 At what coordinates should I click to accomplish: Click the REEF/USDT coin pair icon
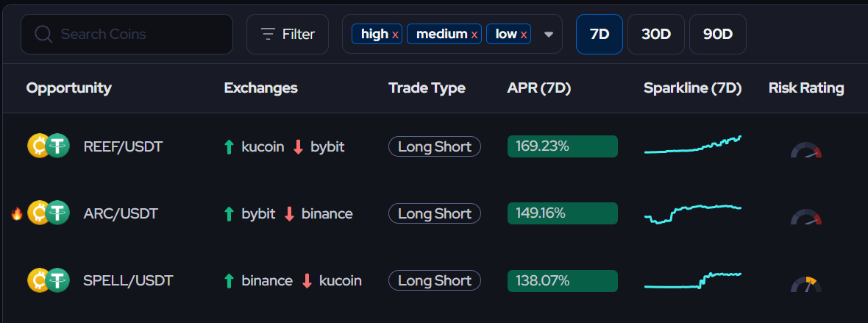pyautogui.click(x=49, y=147)
